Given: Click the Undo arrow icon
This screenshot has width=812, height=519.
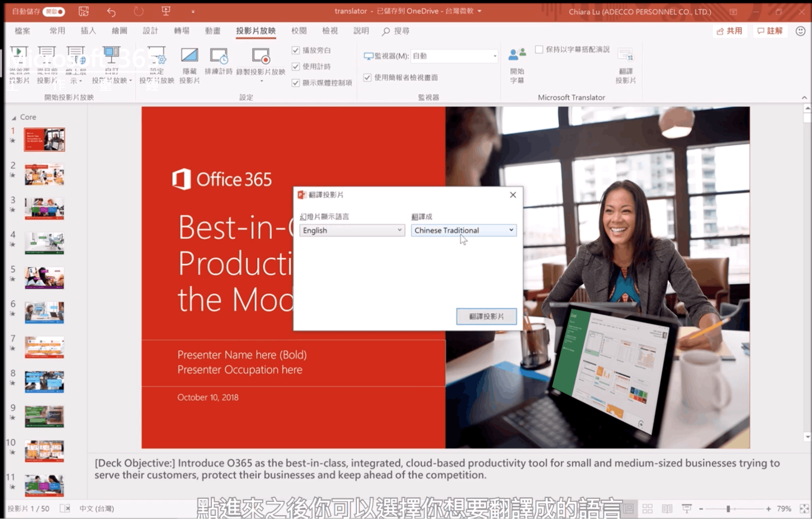Looking at the screenshot, I should coord(111,11).
